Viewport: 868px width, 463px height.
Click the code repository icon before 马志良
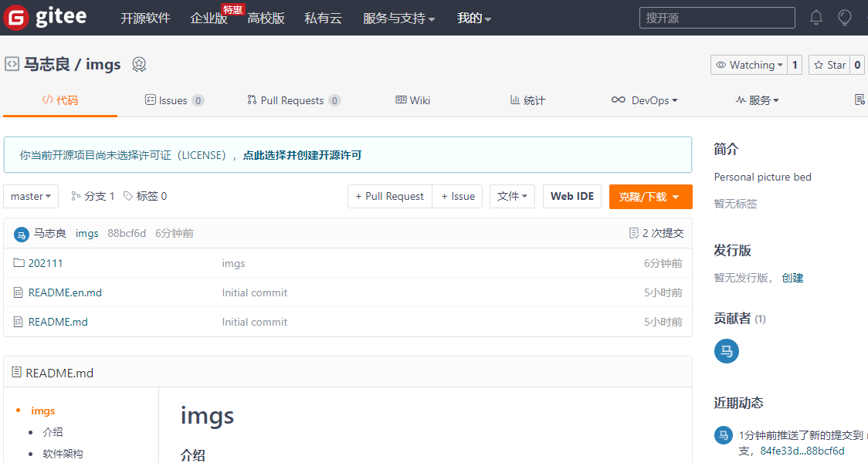tap(12, 64)
